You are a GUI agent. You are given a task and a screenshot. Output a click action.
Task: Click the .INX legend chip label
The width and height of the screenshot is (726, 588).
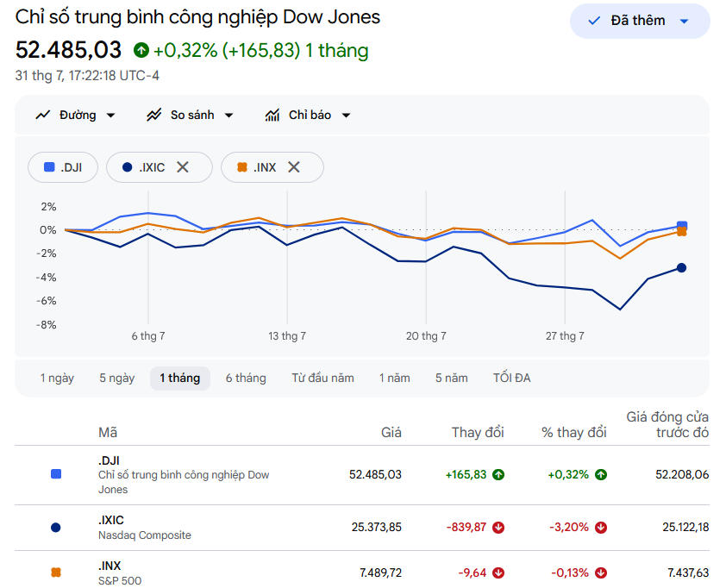tap(265, 167)
